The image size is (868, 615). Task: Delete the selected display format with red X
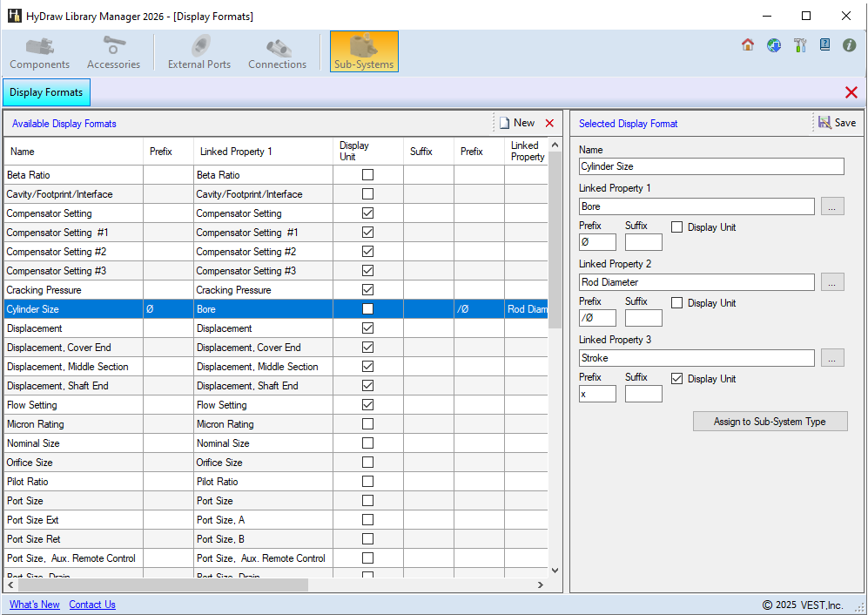point(549,123)
